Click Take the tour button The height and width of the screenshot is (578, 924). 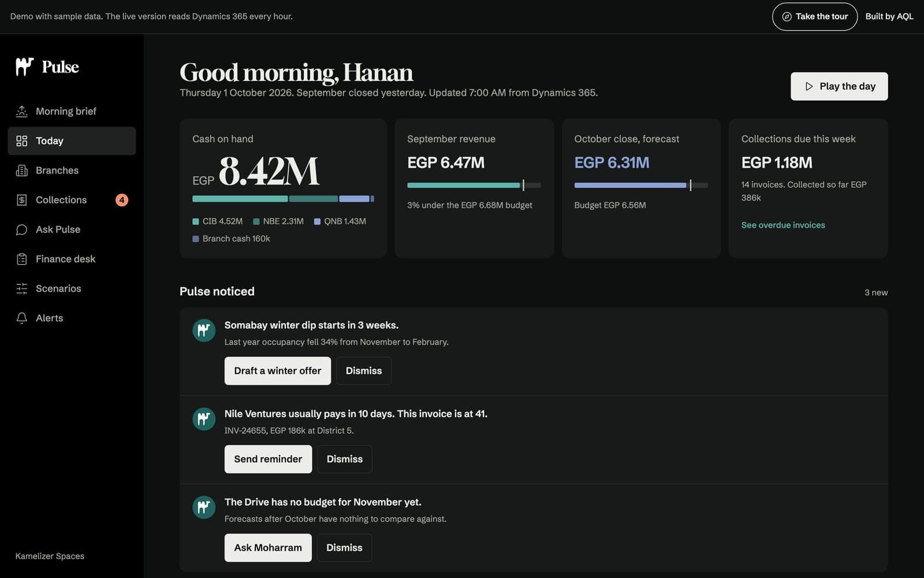click(815, 17)
